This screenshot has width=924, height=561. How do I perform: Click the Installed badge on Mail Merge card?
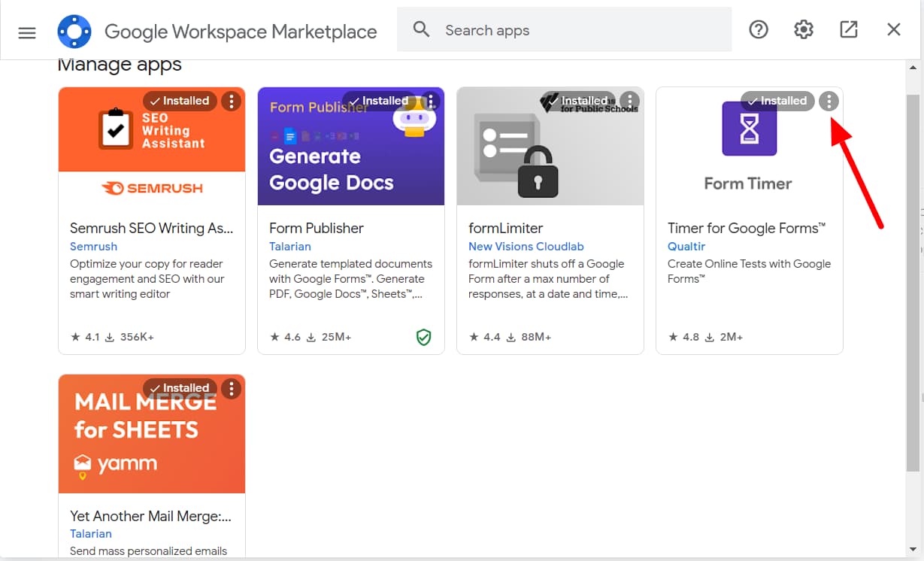coord(180,388)
